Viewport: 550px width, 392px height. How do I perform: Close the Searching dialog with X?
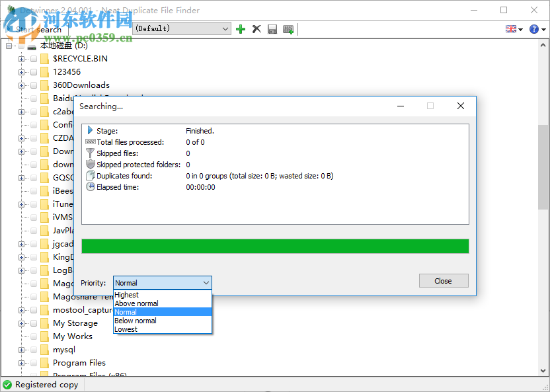[461, 106]
